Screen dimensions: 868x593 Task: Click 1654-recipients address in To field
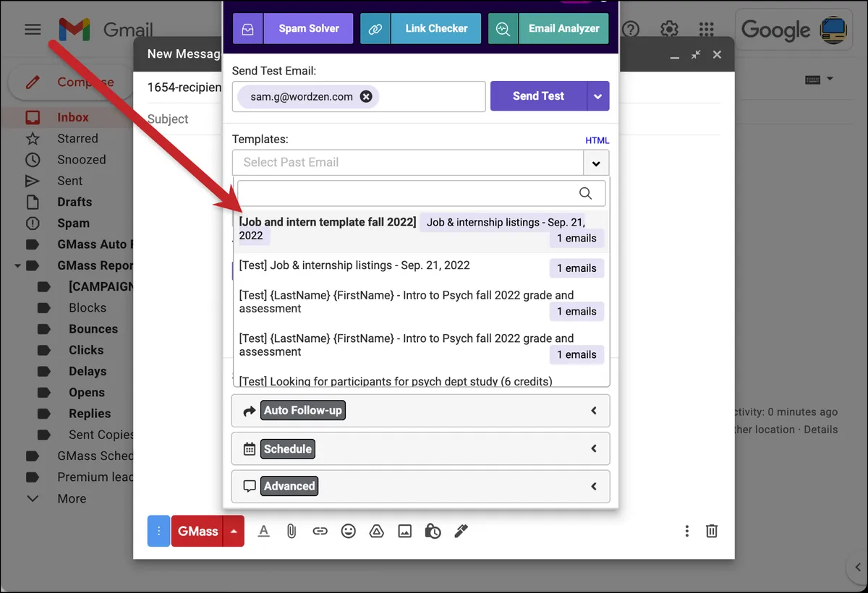click(x=184, y=88)
